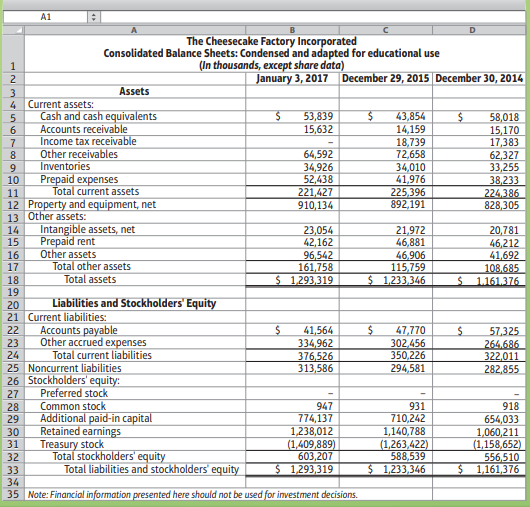Select 'Intangible assets, net' label cell

pyautogui.click(x=135, y=230)
